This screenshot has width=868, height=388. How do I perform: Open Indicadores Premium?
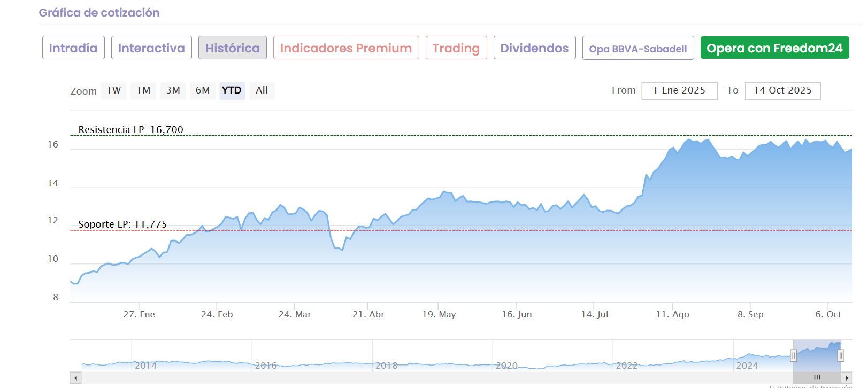[x=345, y=48]
